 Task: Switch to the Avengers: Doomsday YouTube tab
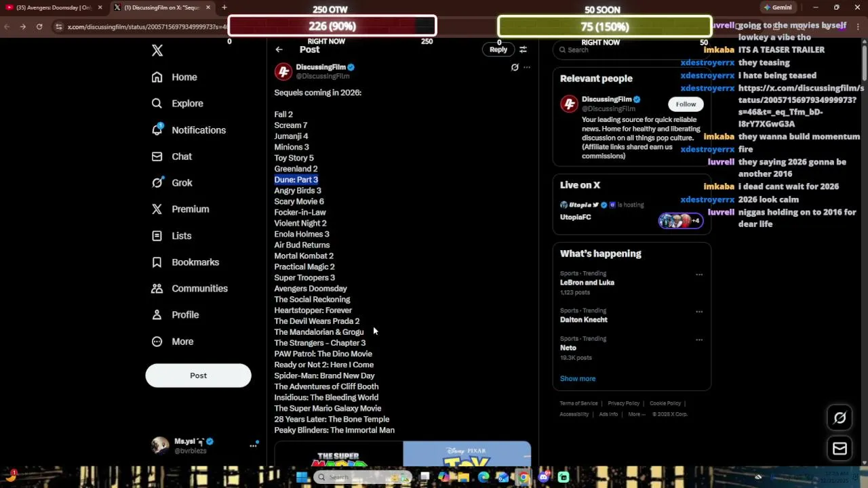(x=53, y=7)
